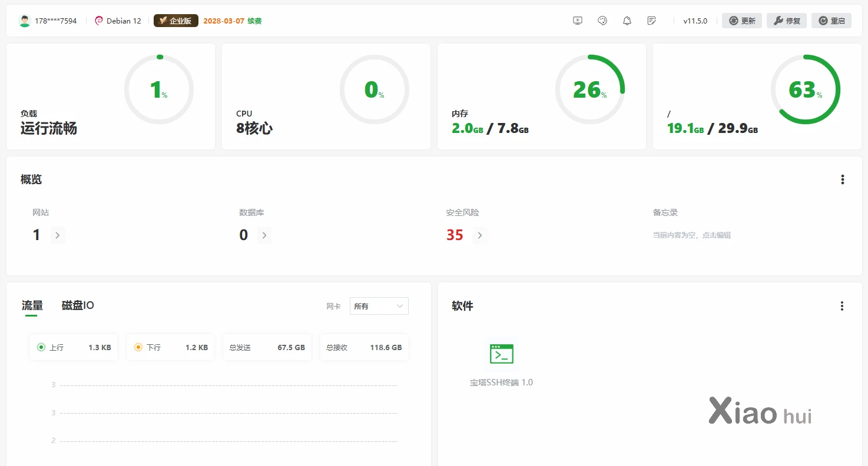868x466 pixels.
Task: Open the 概览 three-dot options menu
Action: pyautogui.click(x=843, y=179)
